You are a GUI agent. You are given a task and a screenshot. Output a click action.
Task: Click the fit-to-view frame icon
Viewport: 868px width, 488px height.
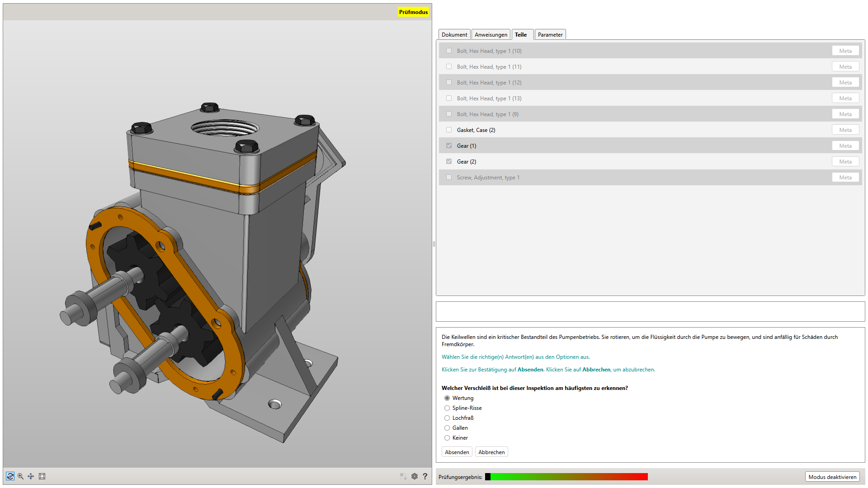42,476
